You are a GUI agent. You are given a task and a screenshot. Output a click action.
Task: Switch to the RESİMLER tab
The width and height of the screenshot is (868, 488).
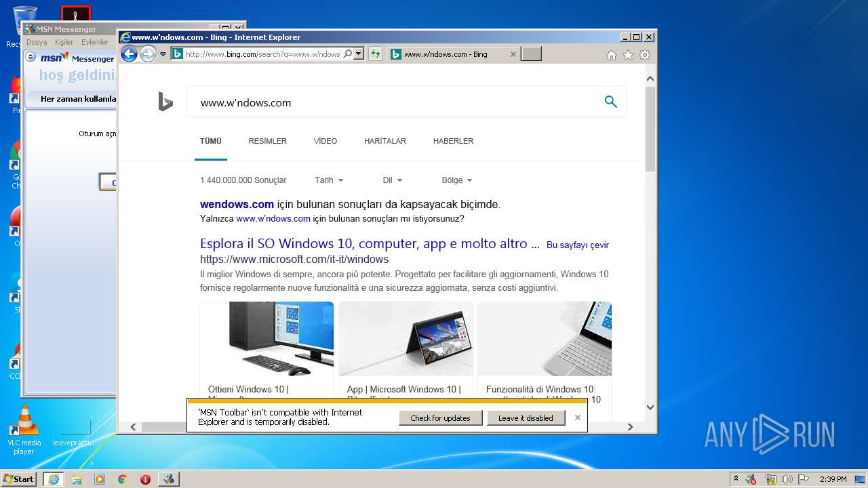click(268, 141)
